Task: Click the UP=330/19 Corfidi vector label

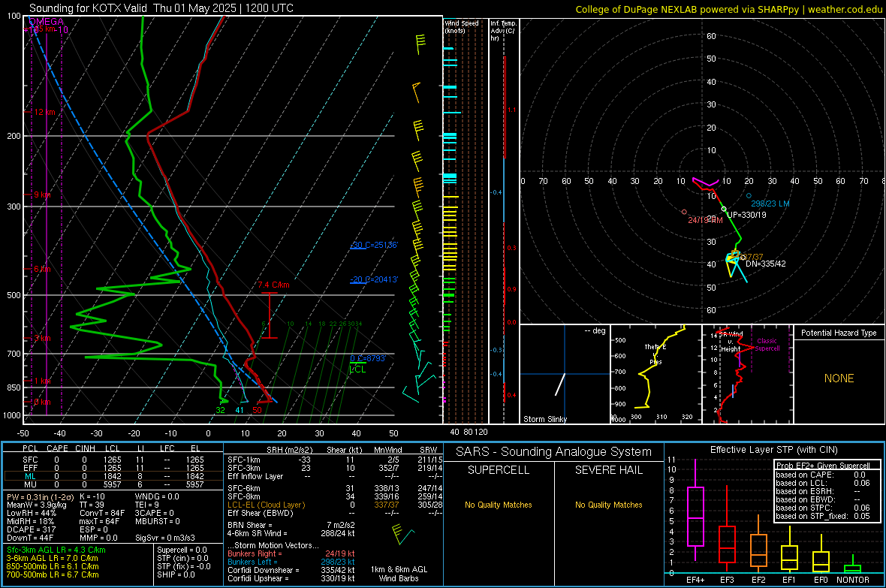Action: pyautogui.click(x=746, y=215)
